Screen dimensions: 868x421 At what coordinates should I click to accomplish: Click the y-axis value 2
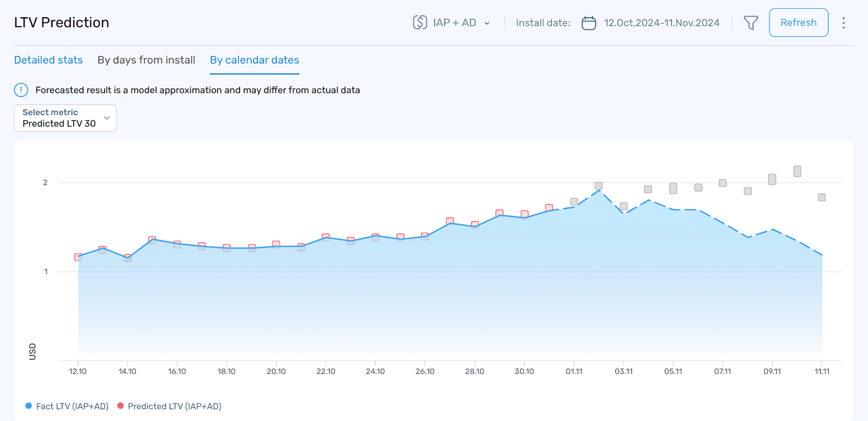[x=45, y=182]
